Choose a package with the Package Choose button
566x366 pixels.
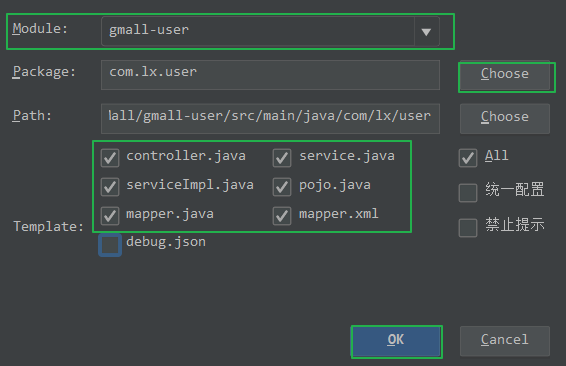tap(505, 75)
